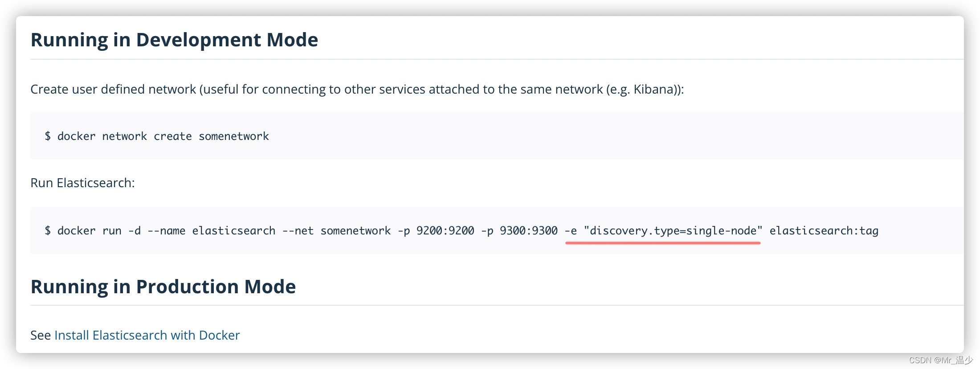This screenshot has height=369, width=980.
Task: Click '9300:9300' port mapping in the command
Action: [529, 231]
